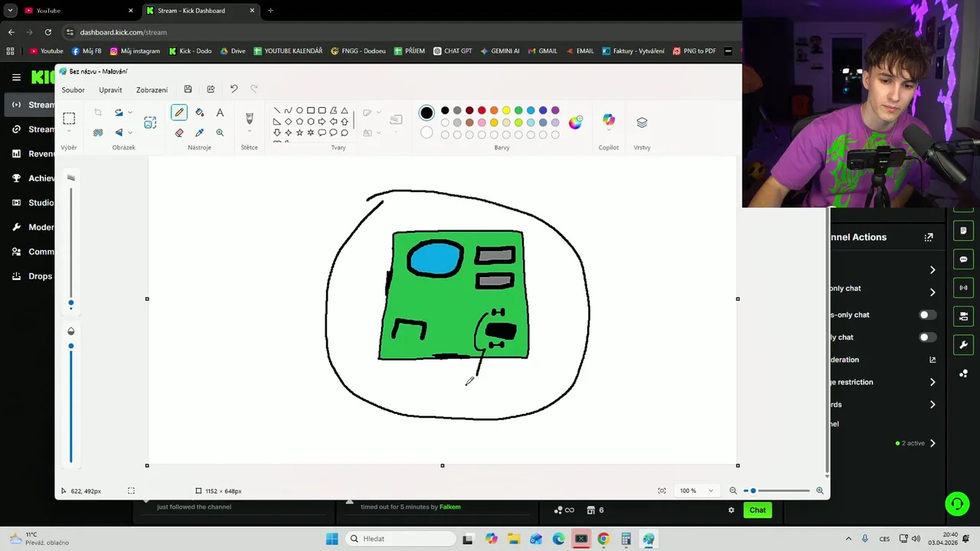Expand the Brushes dropdown arrow
980x551 pixels.
click(x=249, y=132)
